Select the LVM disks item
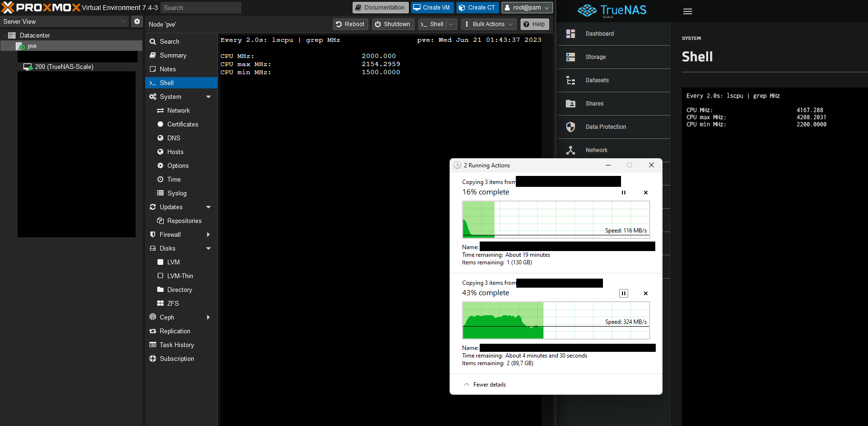 (x=181, y=262)
